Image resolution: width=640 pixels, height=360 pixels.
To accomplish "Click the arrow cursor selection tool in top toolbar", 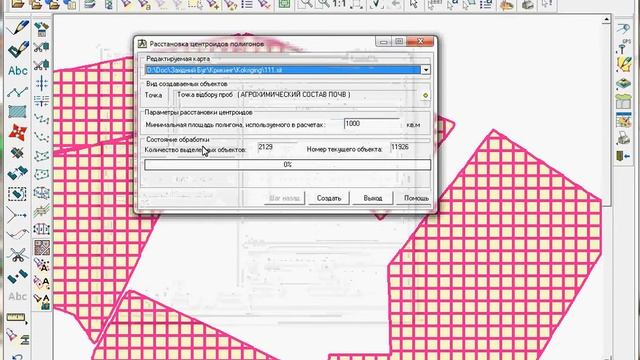I will coord(413,4).
